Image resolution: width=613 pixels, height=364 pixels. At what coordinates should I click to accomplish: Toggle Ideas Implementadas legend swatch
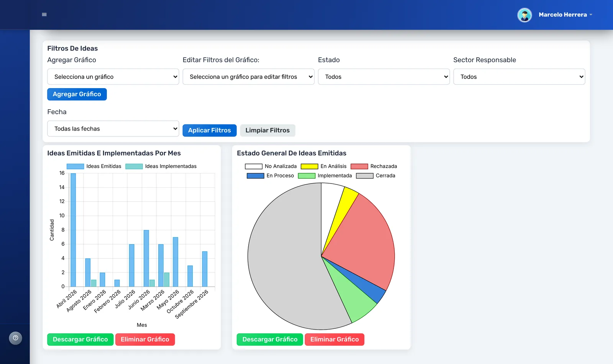tap(134, 166)
